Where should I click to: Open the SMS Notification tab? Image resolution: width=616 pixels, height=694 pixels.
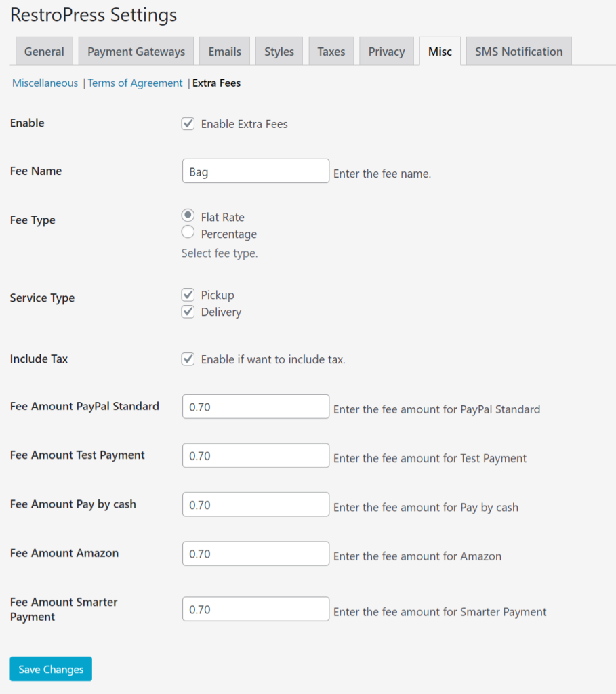pos(518,52)
